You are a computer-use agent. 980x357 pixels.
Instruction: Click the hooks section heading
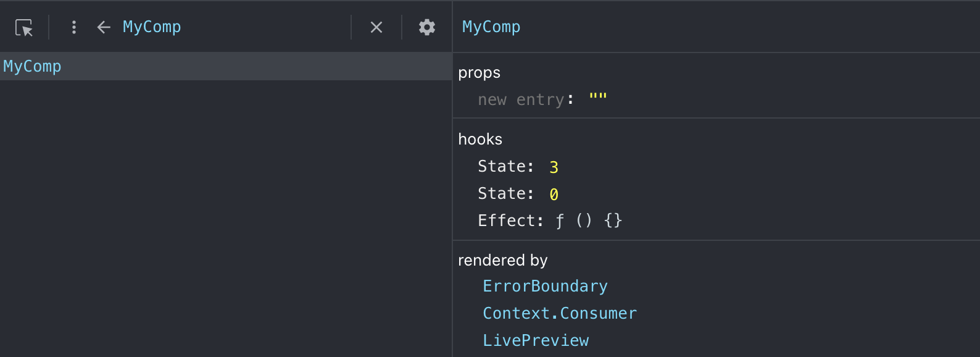click(x=480, y=140)
